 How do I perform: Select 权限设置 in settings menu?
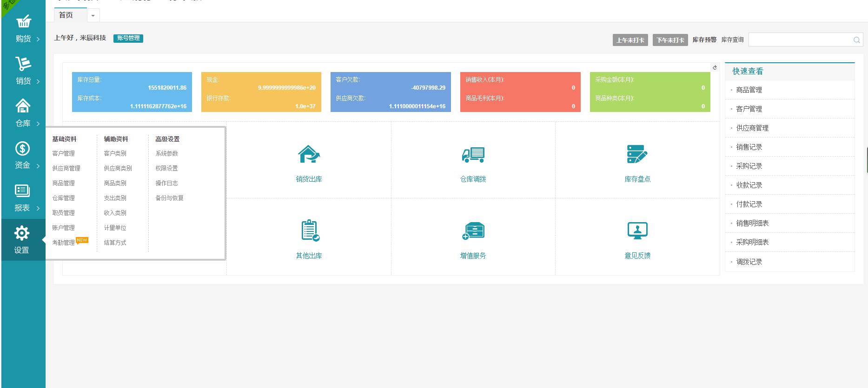[166, 168]
